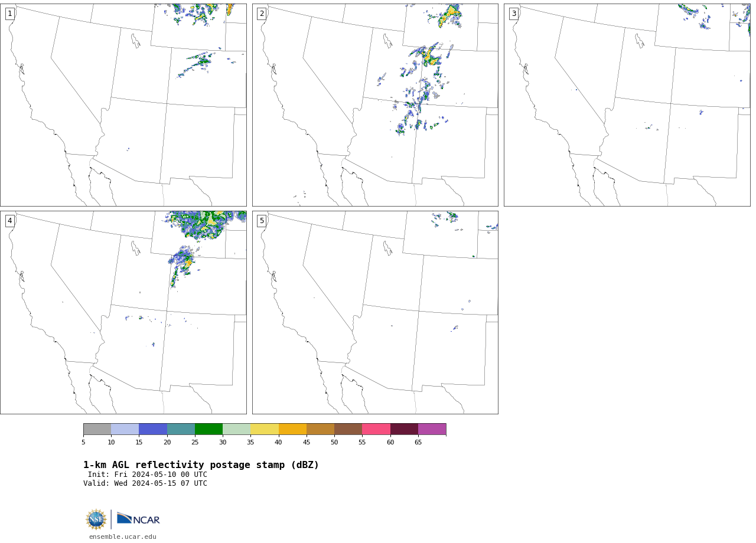
Task: Click the teal 20-25 dBZ swatch
Action: tap(181, 429)
